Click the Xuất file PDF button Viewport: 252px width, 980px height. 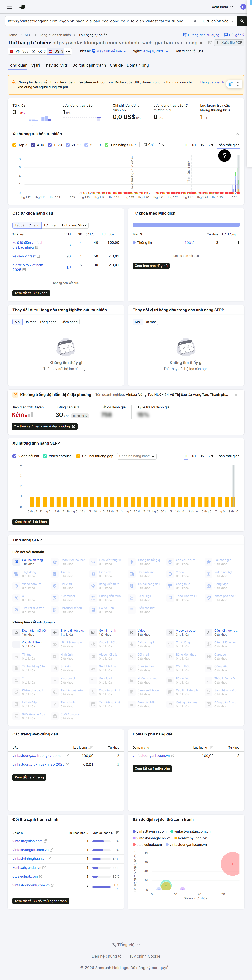[x=229, y=43]
